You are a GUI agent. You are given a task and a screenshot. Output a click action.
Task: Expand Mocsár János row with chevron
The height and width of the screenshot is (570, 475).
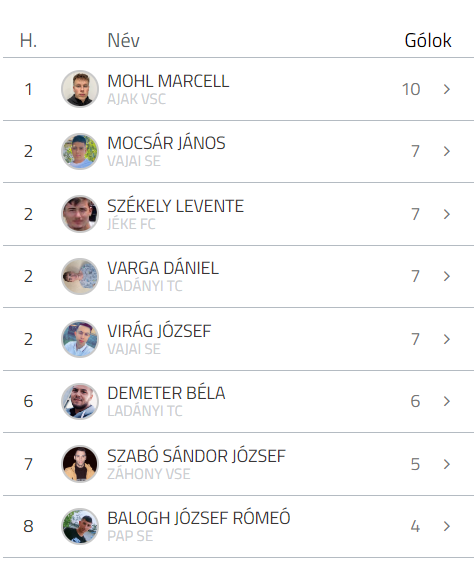click(447, 151)
